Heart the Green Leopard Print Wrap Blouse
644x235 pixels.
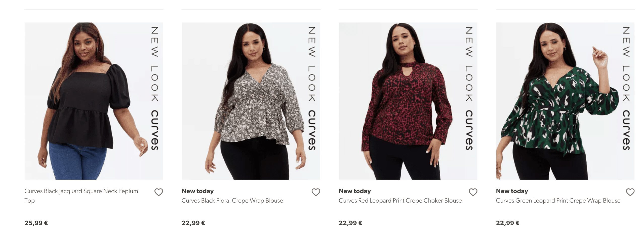click(x=630, y=192)
